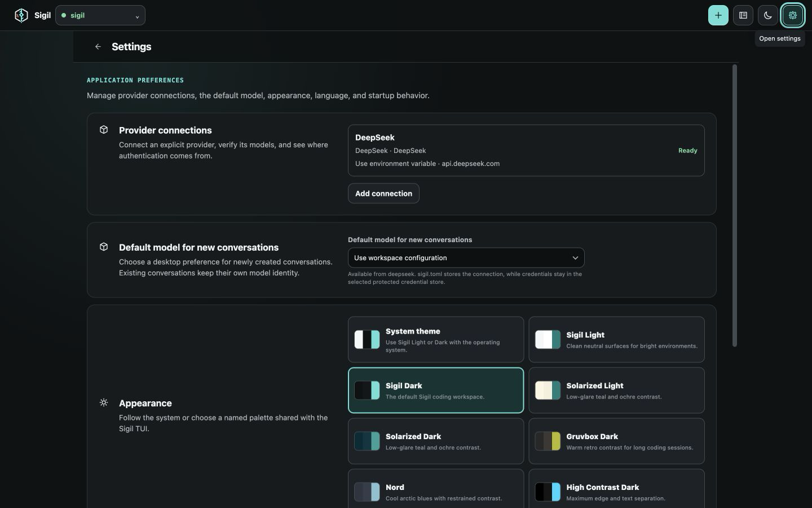This screenshot has width=812, height=508.
Task: Click the api.deepseek.com environment variable text
Action: pos(427,164)
